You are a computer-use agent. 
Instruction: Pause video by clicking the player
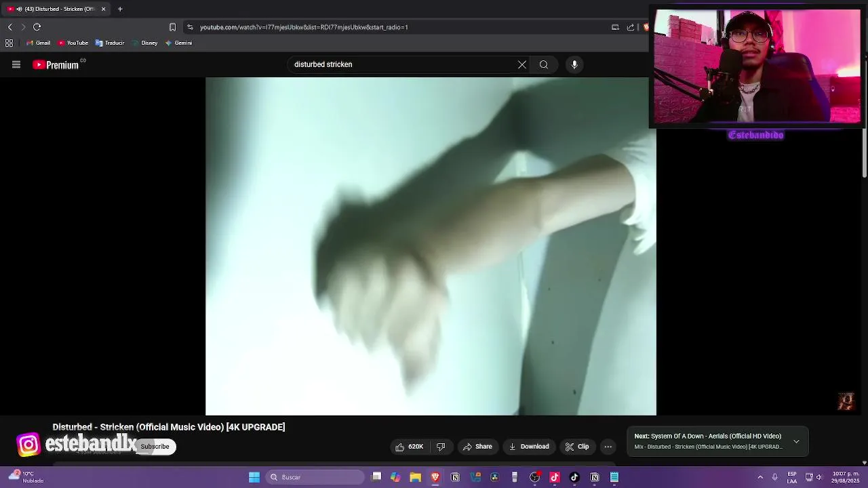431,246
